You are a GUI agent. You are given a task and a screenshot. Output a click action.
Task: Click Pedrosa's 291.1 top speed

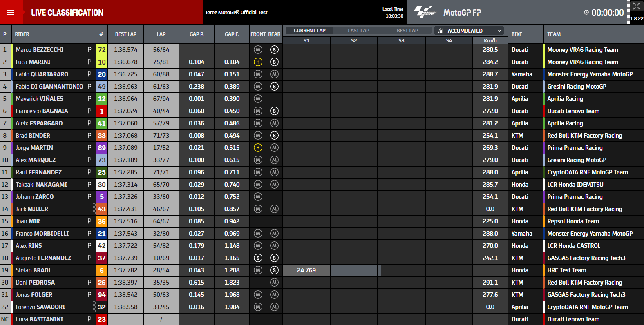click(490, 283)
